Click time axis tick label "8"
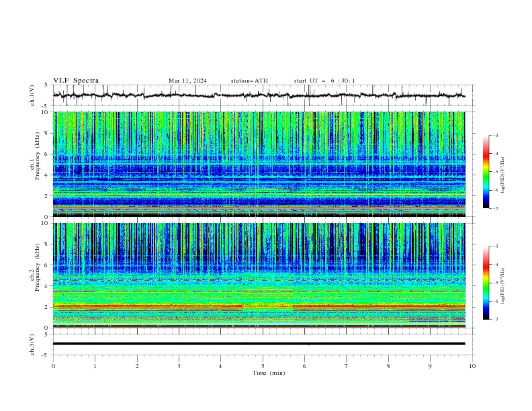The width and height of the screenshot is (532, 411). tap(388, 366)
